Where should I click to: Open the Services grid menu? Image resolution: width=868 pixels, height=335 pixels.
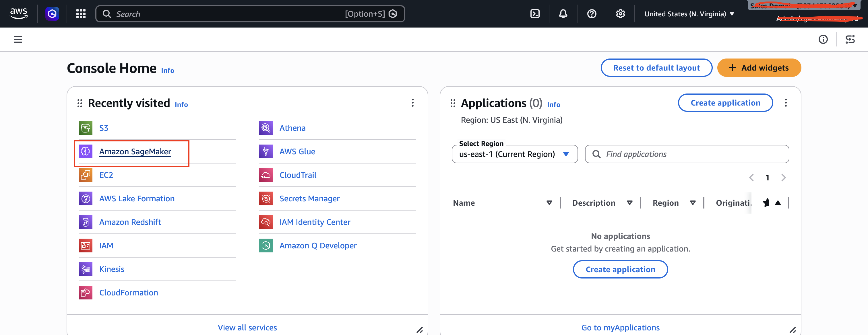[81, 14]
